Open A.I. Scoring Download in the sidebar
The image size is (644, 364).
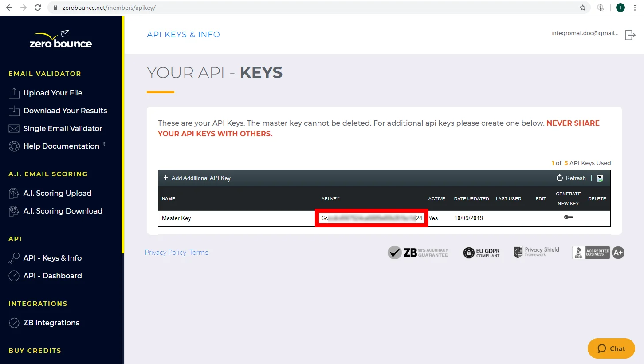[63, 211]
